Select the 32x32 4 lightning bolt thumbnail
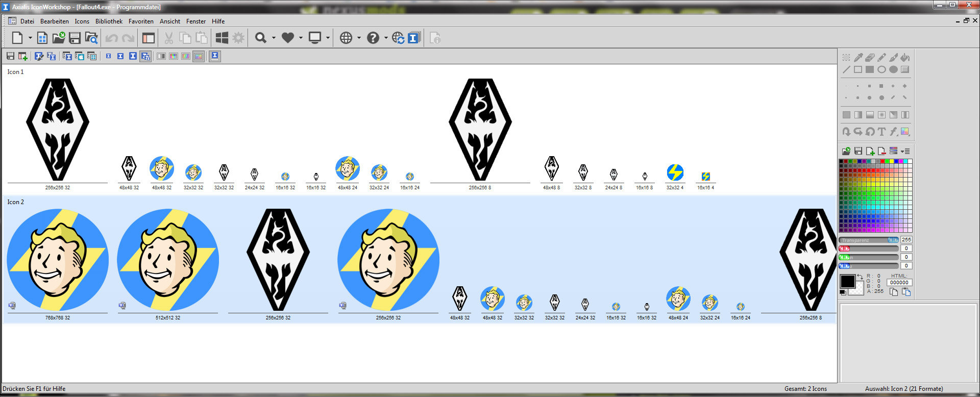Image resolution: width=980 pixels, height=397 pixels. click(675, 172)
